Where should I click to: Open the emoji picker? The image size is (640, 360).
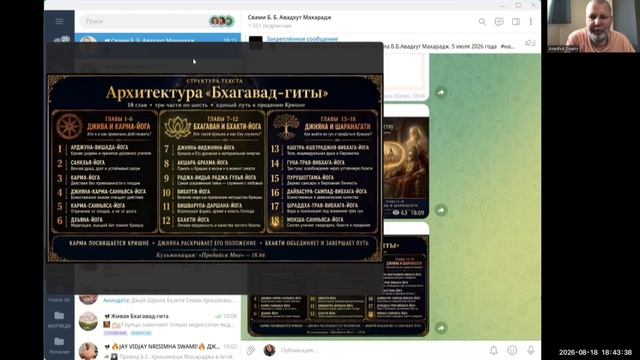pos(512,350)
